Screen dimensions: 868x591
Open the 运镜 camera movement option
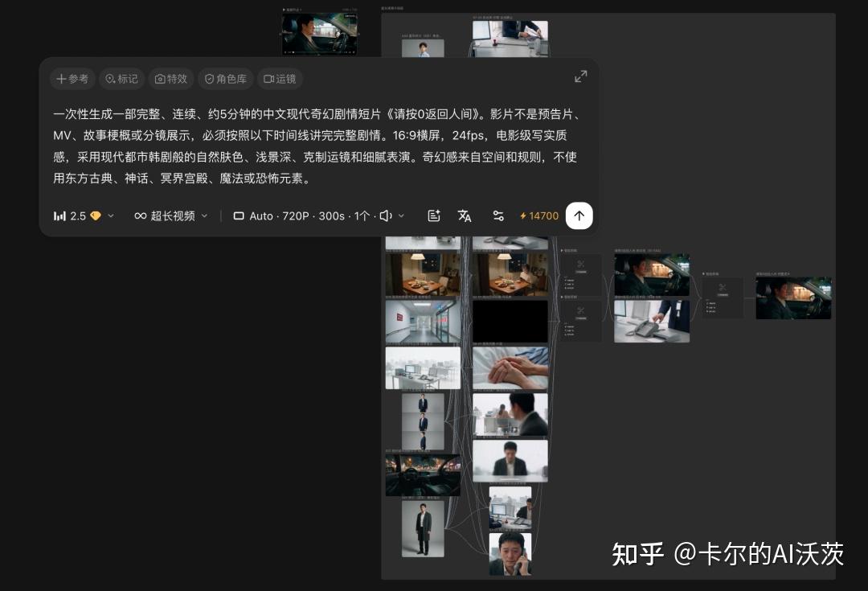tap(280, 79)
